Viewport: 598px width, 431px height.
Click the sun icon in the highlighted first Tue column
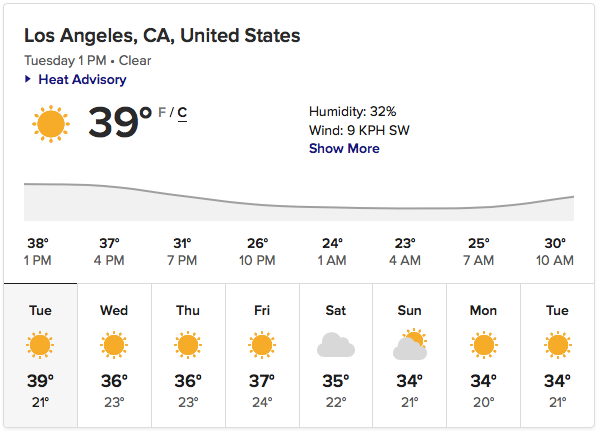(x=40, y=345)
